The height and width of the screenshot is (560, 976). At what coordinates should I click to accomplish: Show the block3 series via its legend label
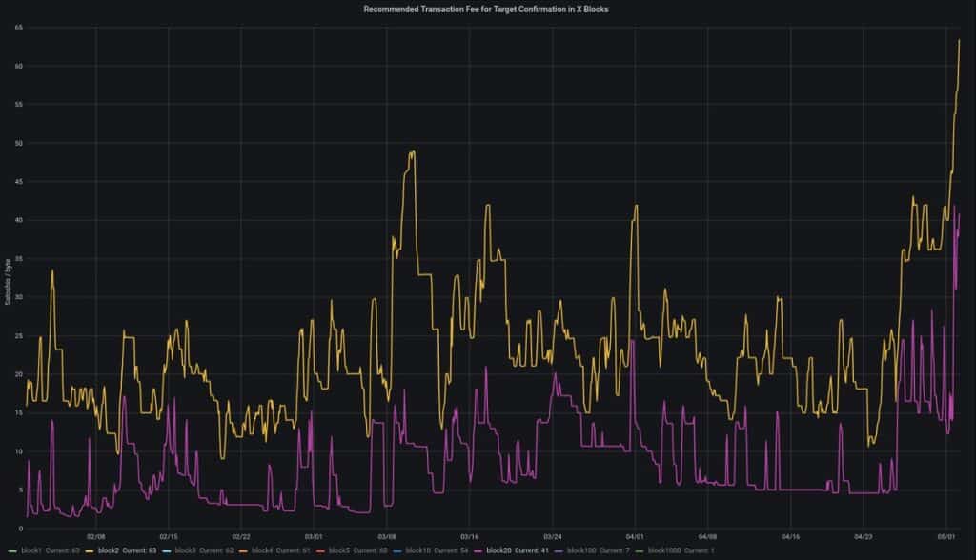(x=204, y=550)
